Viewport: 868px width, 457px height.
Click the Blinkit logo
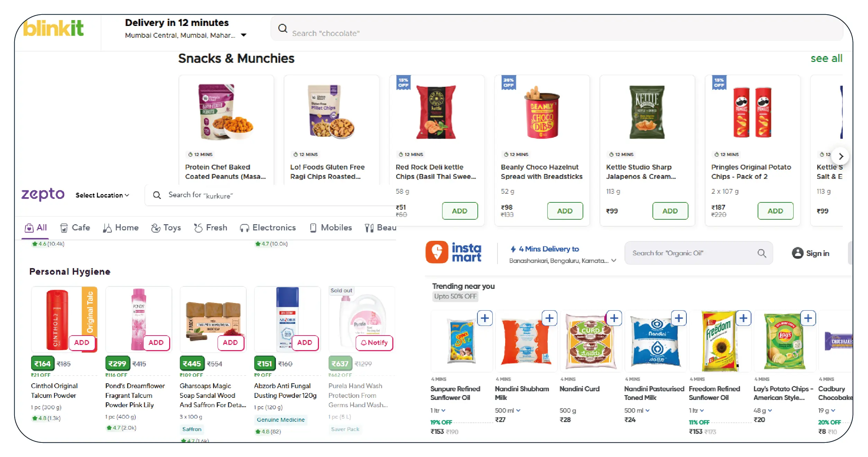(x=54, y=28)
